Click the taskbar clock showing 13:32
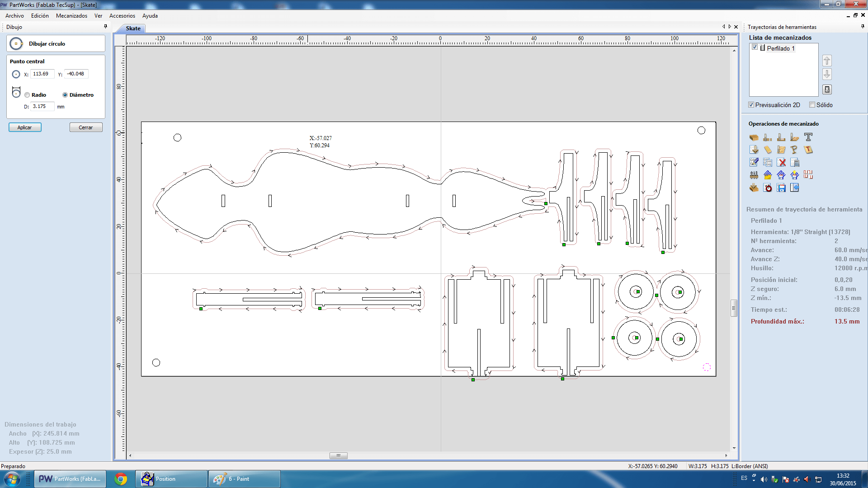Viewport: 868px width, 488px height. (x=843, y=479)
